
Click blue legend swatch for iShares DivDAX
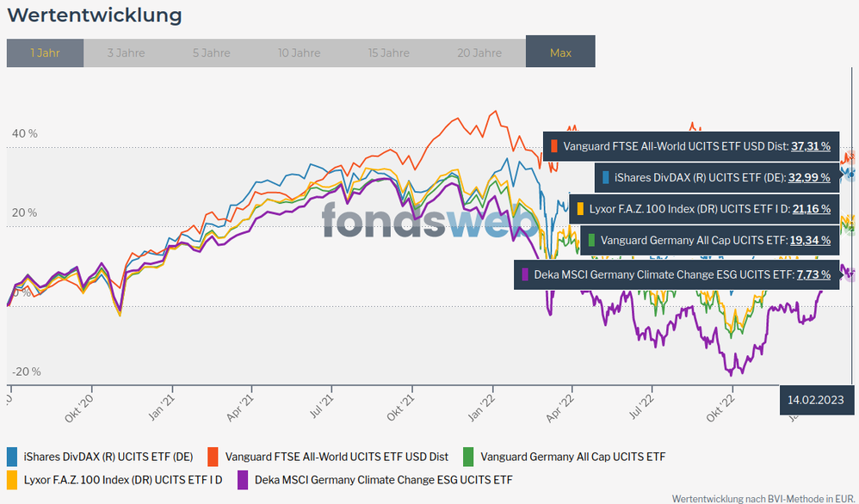[x=12, y=456]
